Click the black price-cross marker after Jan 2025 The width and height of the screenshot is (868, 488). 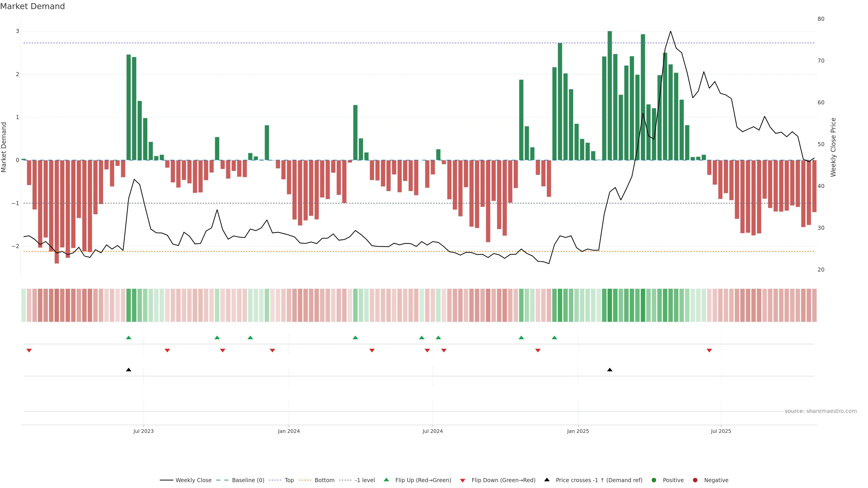[610, 370]
